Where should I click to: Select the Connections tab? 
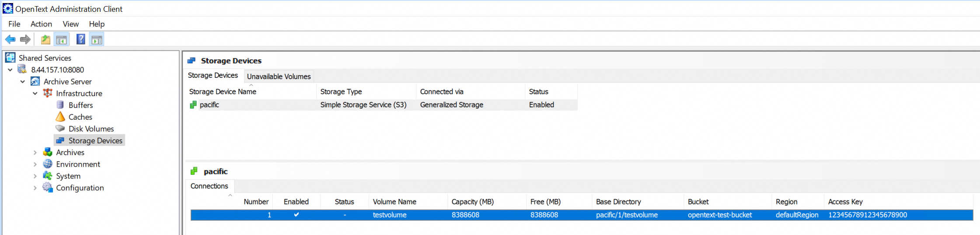click(x=209, y=186)
